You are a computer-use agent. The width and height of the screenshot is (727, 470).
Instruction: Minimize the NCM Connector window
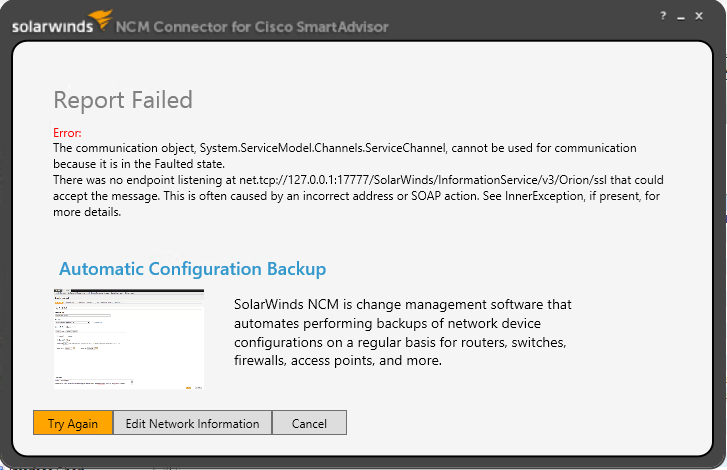[x=682, y=17]
